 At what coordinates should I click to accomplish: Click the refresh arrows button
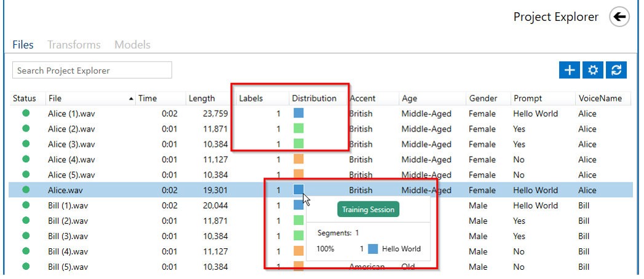[616, 70]
